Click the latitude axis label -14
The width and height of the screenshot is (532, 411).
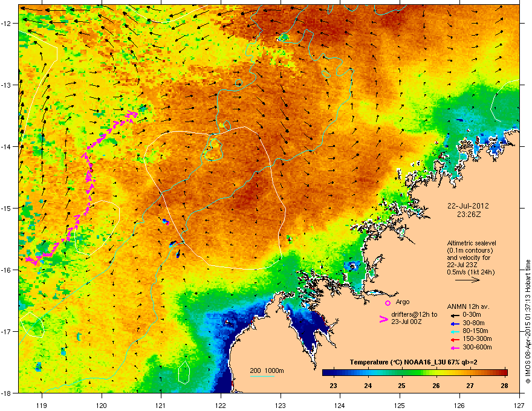point(7,147)
